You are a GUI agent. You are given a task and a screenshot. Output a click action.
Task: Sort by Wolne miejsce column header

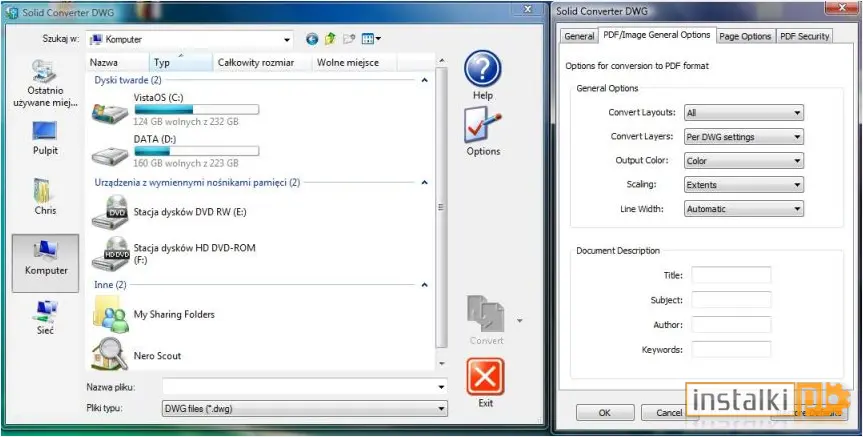pos(354,62)
